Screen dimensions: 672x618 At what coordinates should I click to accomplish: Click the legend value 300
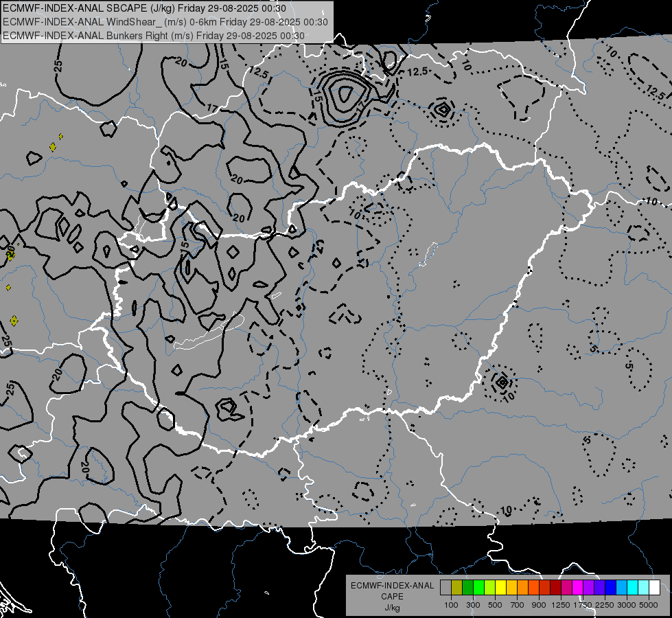point(473,605)
